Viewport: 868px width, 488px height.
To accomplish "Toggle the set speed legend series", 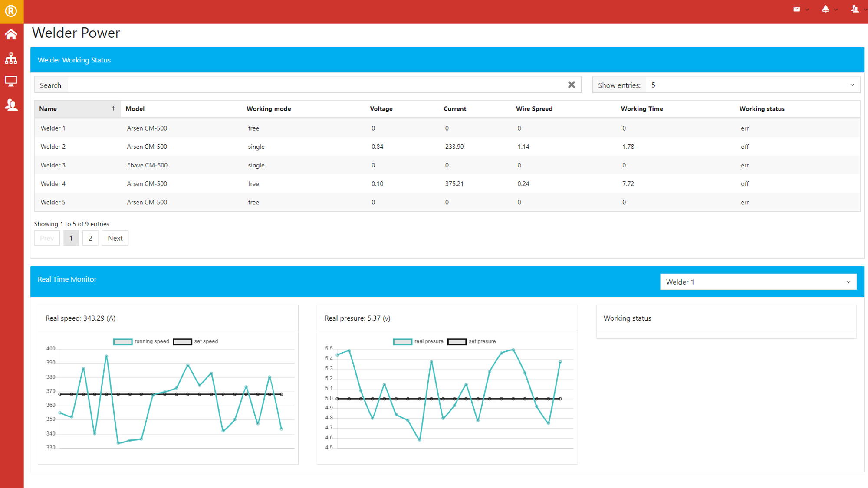I will tap(183, 341).
